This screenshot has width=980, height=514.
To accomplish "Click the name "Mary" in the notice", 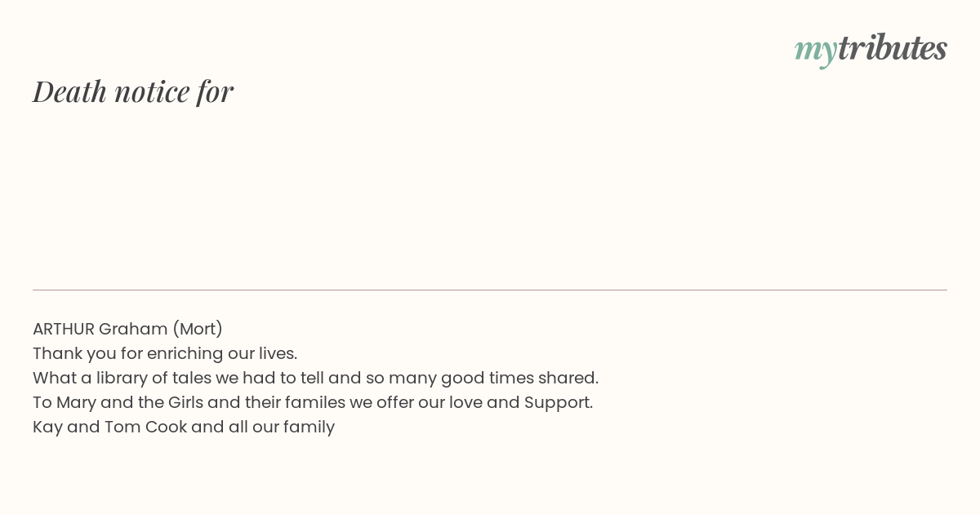I will pos(76,403).
